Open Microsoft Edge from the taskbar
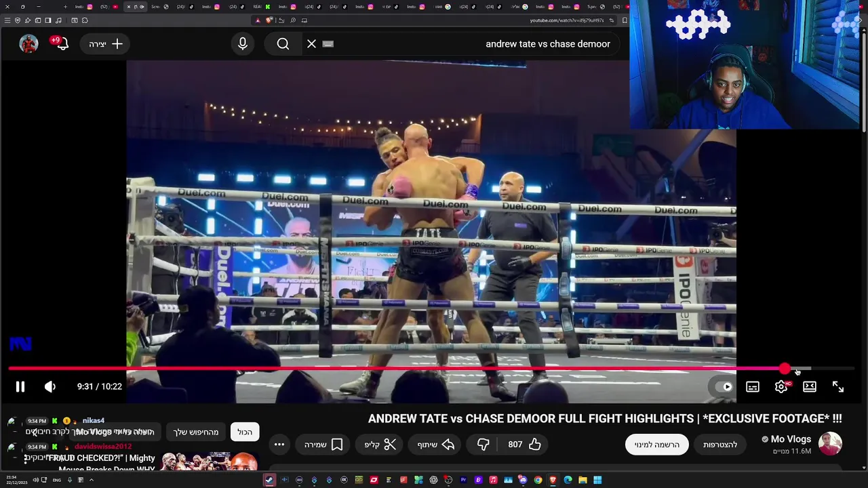 (x=568, y=480)
